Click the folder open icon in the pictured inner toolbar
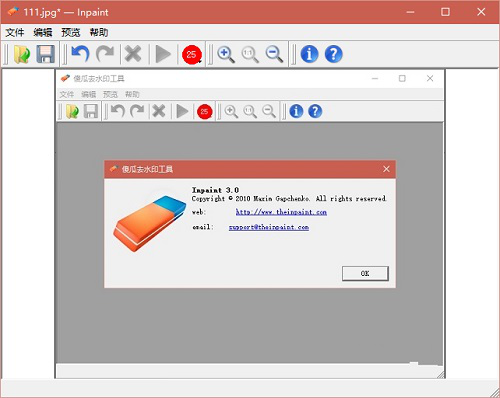The width and height of the screenshot is (500, 398). point(72,111)
